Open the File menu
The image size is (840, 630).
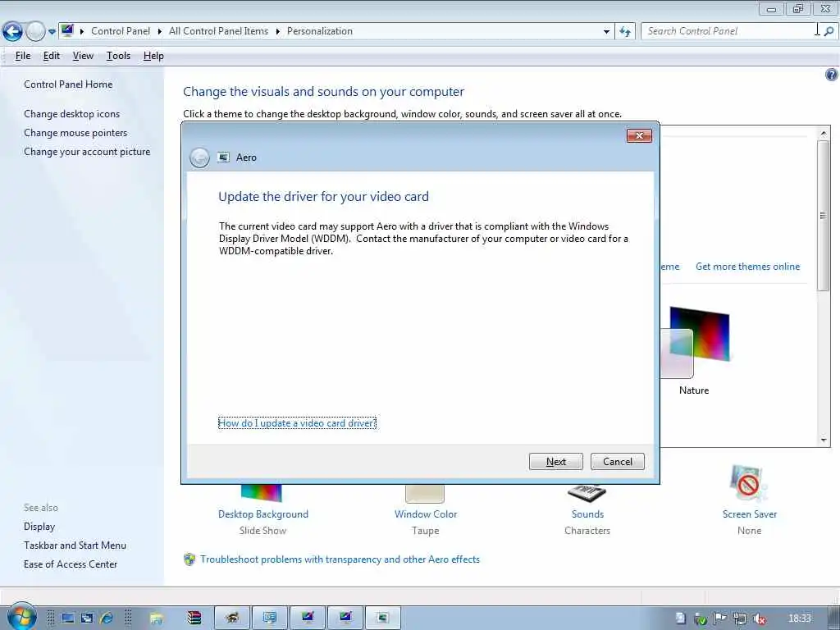pyautogui.click(x=22, y=56)
